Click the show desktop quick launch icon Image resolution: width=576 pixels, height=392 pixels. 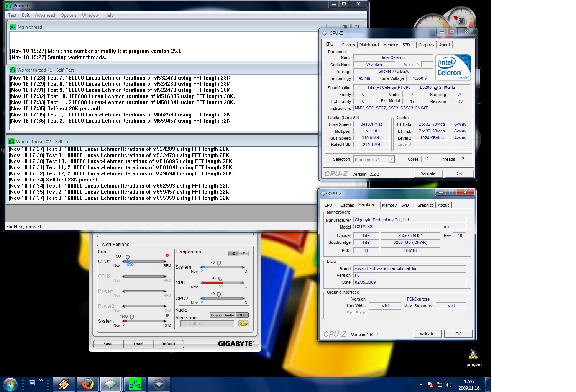coord(32,382)
